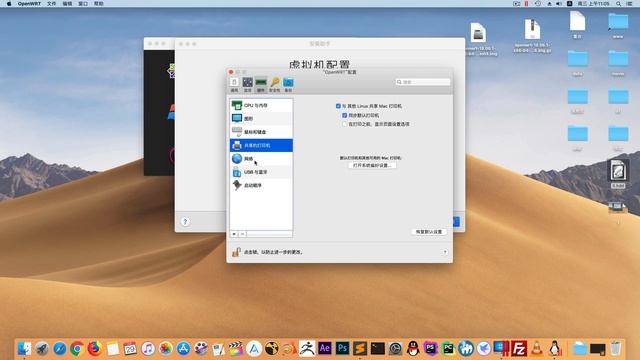Select CPU 与内存 in the hardware list
This screenshot has width=640, height=360.
261,105
